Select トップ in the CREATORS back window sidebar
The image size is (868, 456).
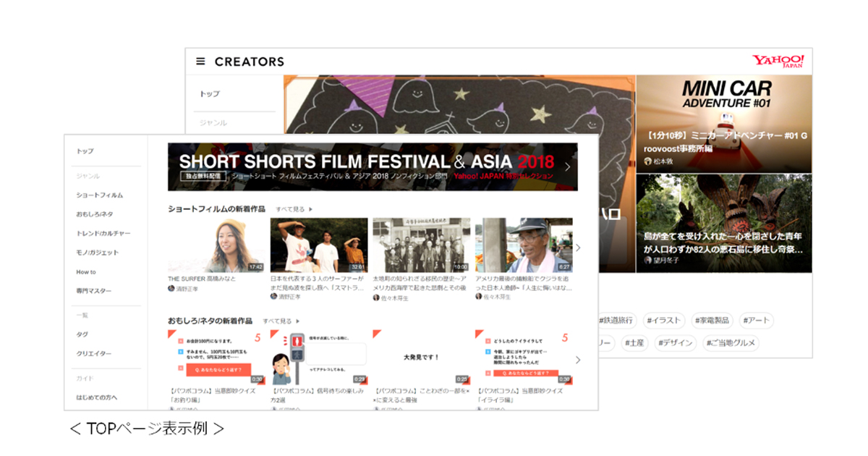pyautogui.click(x=210, y=94)
